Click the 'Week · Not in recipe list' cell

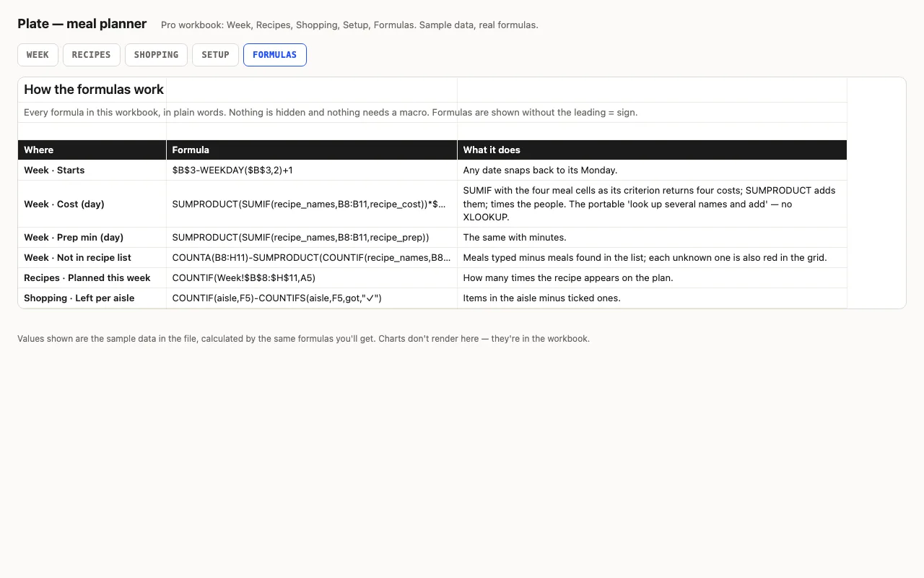coord(92,258)
